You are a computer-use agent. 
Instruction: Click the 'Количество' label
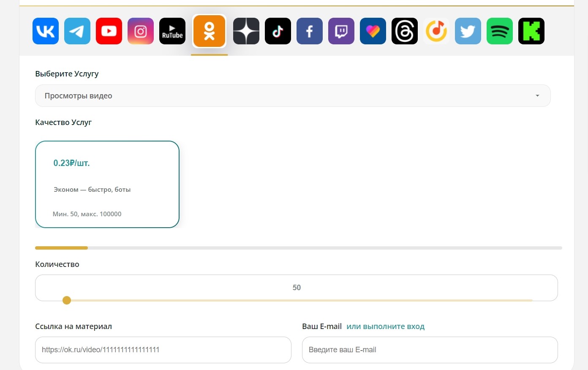(x=57, y=264)
